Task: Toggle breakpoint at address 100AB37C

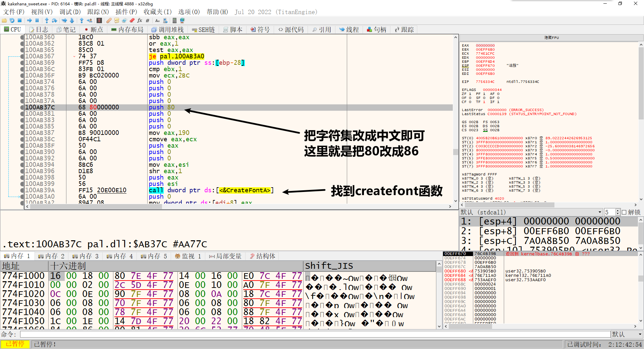Action: pos(22,107)
